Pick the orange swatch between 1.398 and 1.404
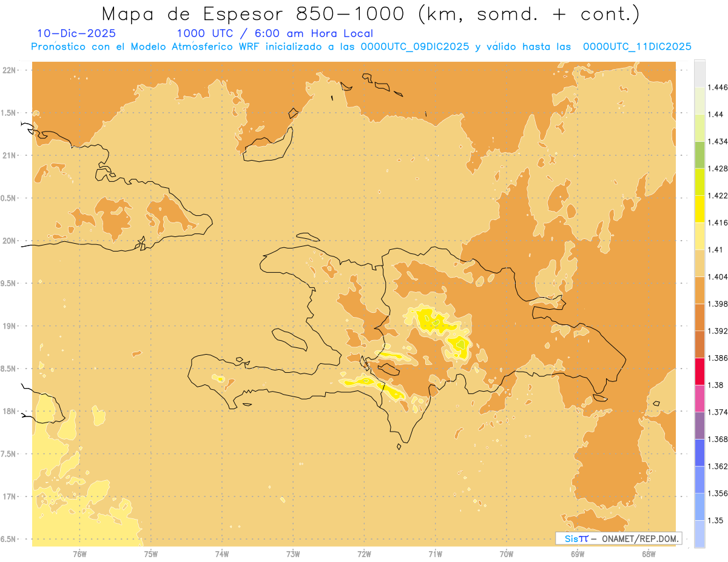Image resolution: width=728 pixels, height=562 pixels. (699, 290)
